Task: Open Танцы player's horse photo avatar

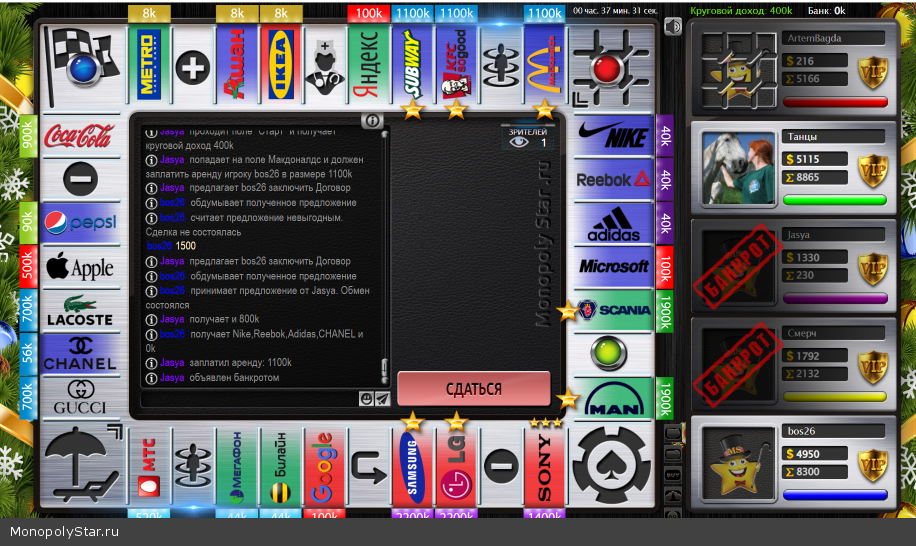Action: coord(738,169)
